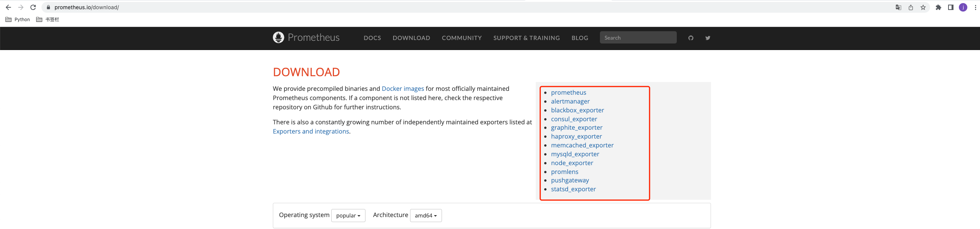Click the browser forward arrow

[21, 7]
